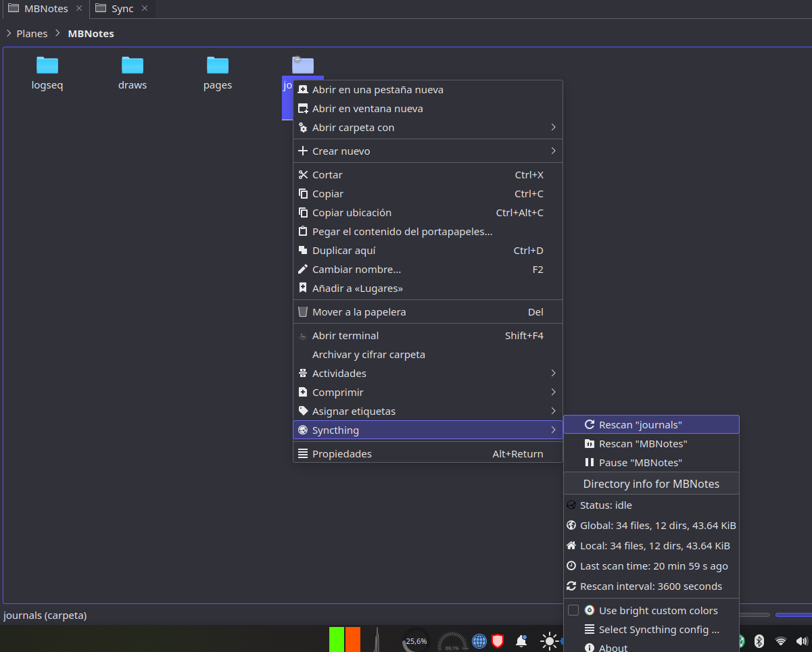Click the rescan arrow icon for "journals"
This screenshot has height=652, width=812.
(590, 425)
